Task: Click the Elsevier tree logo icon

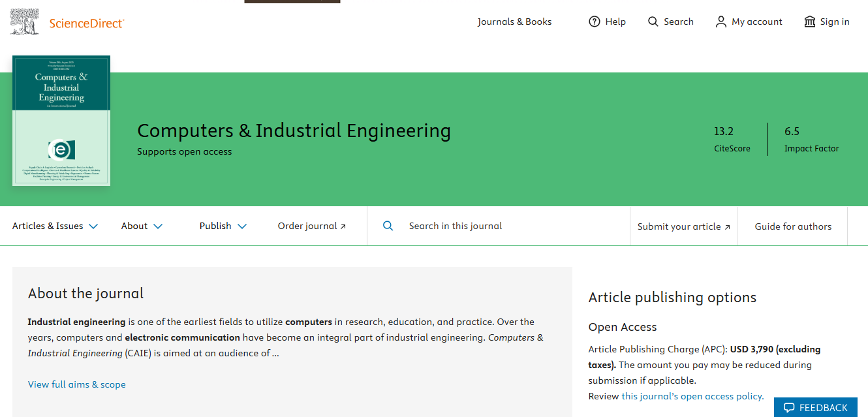Action: click(x=24, y=22)
